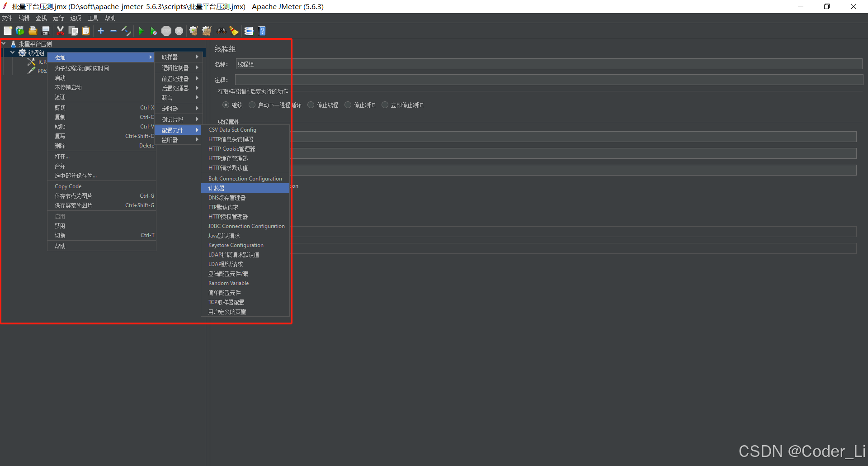Save test plan with floppy disk icon
Viewport: 868px width, 466px height.
point(46,31)
